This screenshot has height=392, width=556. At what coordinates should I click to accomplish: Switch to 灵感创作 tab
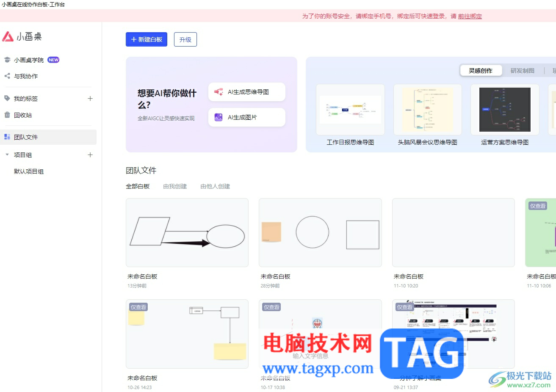pyautogui.click(x=481, y=71)
